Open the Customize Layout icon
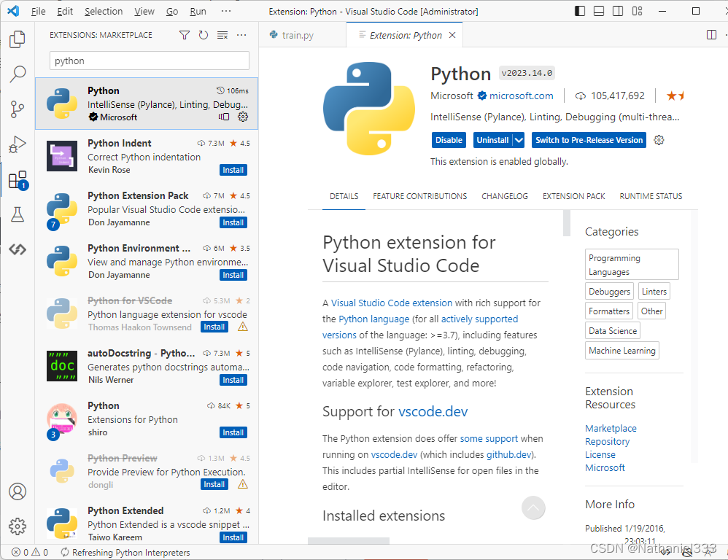728x560 pixels. (638, 11)
